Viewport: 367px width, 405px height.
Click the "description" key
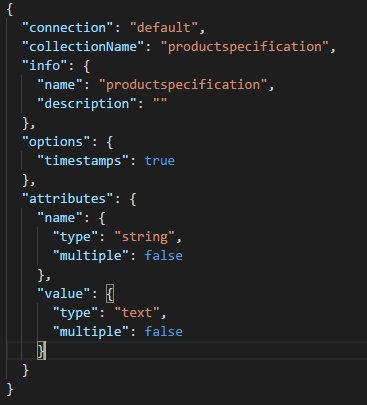tap(87, 104)
